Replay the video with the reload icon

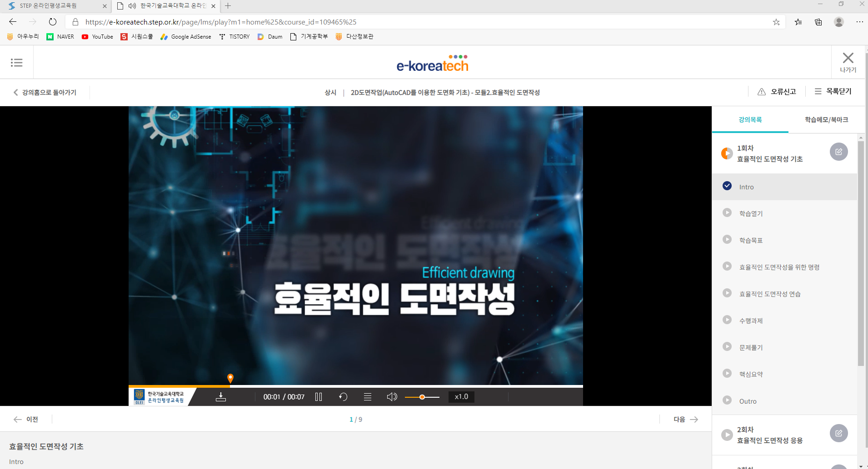343,397
